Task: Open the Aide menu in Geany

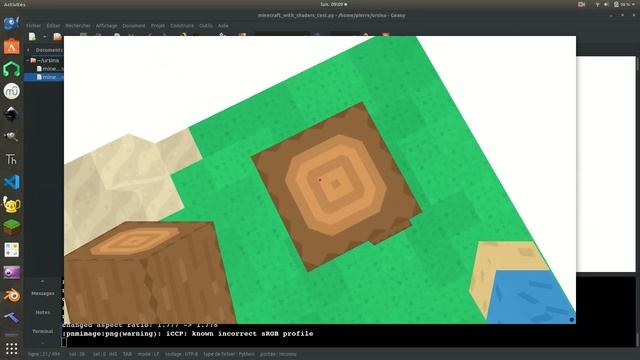Action: point(223,25)
